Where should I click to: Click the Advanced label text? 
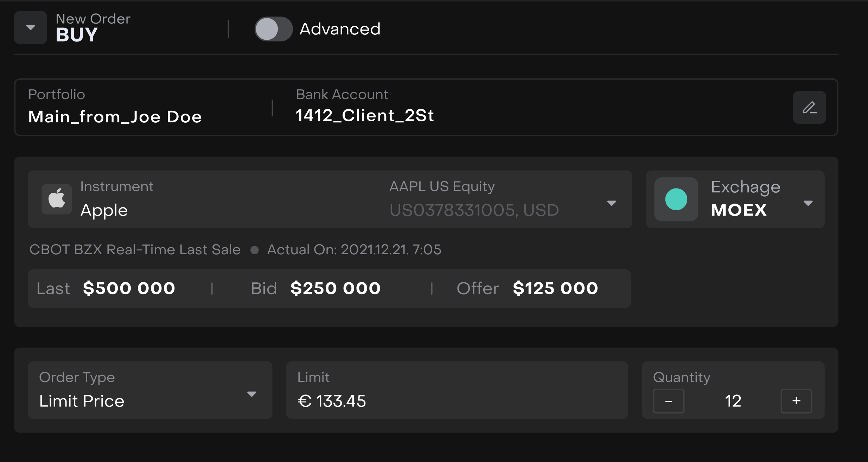pos(340,29)
